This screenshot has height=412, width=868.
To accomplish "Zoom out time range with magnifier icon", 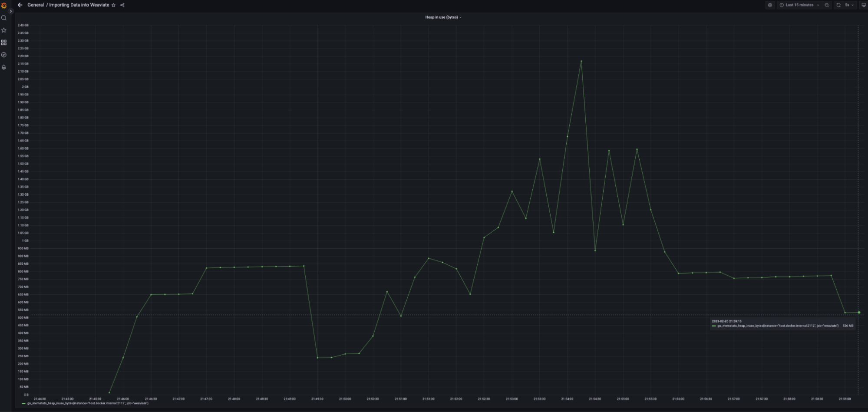I will 827,5.
